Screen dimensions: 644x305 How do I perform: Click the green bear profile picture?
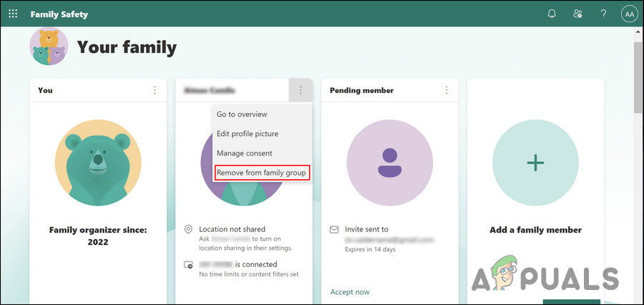tap(98, 163)
